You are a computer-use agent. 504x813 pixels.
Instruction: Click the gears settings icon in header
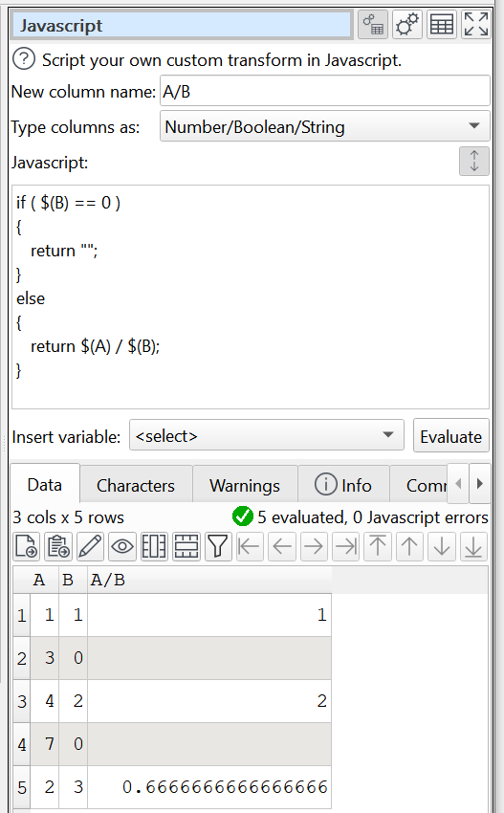(x=407, y=24)
